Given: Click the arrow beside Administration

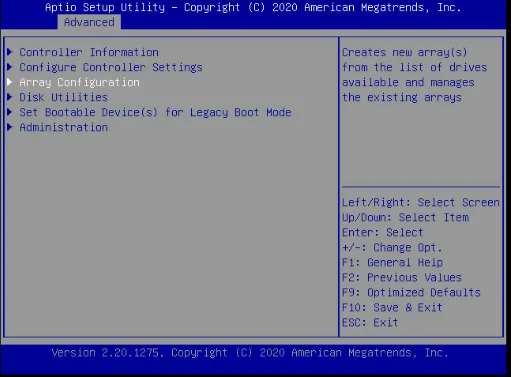Looking at the screenshot, I should tap(10, 127).
